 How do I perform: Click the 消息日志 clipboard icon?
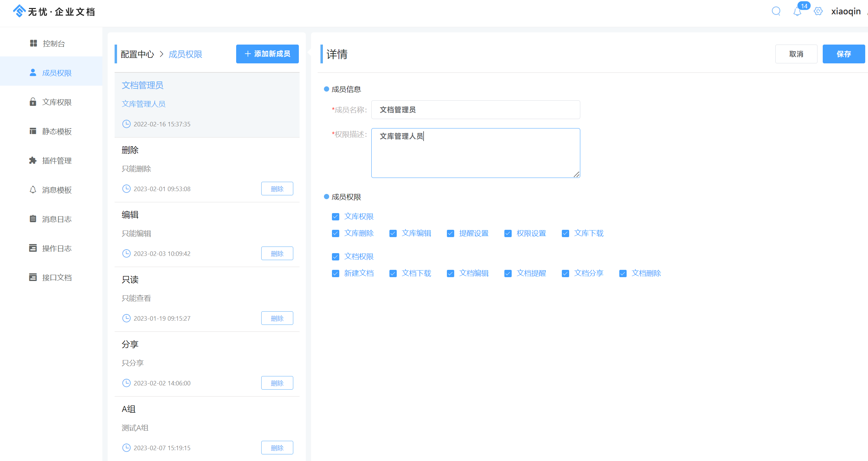pos(33,219)
